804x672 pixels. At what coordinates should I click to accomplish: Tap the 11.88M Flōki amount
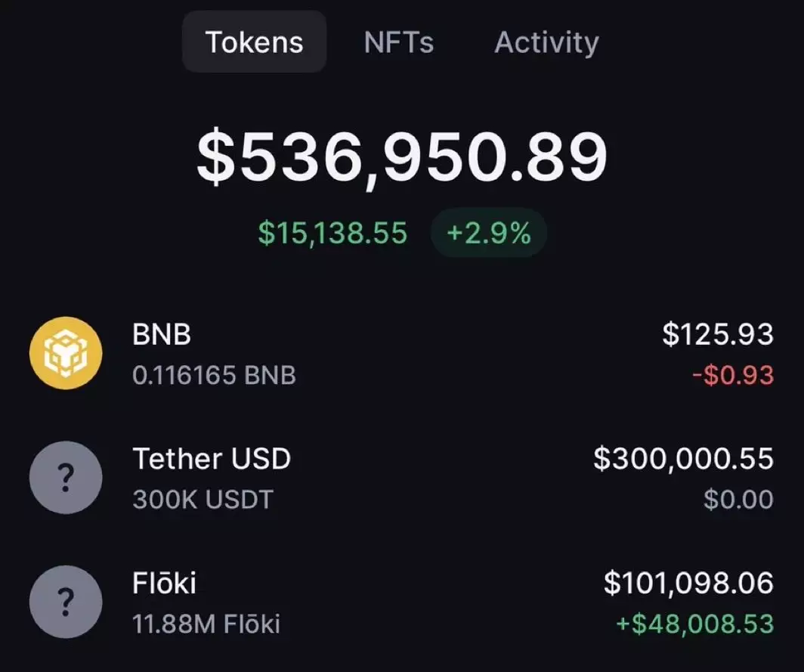(x=206, y=624)
